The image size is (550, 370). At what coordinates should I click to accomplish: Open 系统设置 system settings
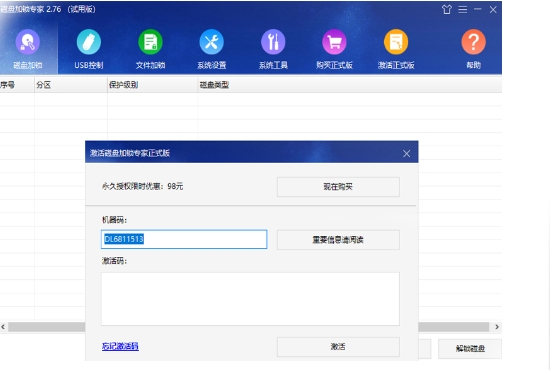(212, 49)
